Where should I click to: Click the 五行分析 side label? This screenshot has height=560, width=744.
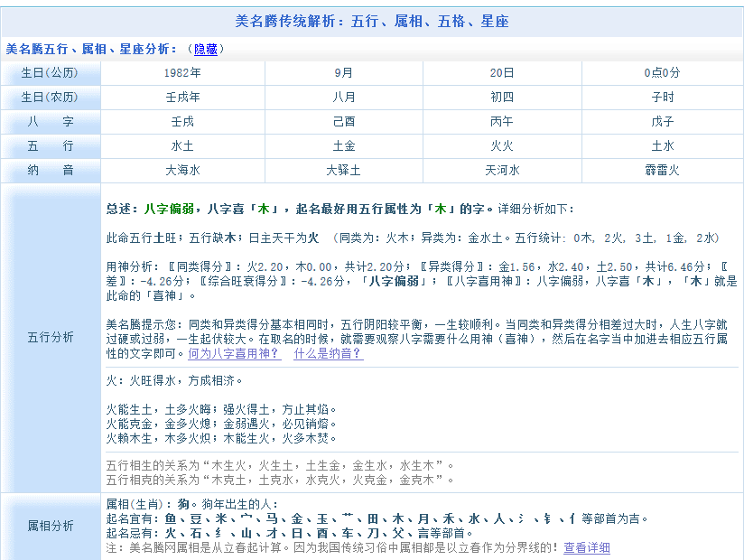tap(50, 337)
